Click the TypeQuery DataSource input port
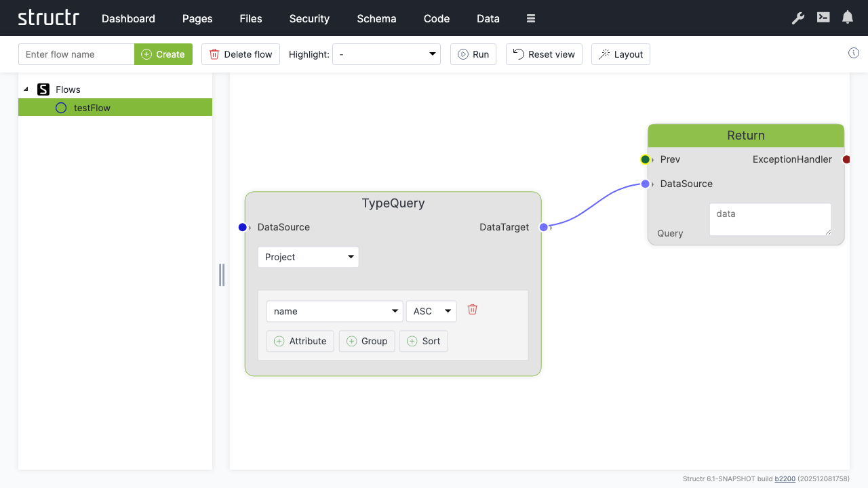 click(243, 227)
